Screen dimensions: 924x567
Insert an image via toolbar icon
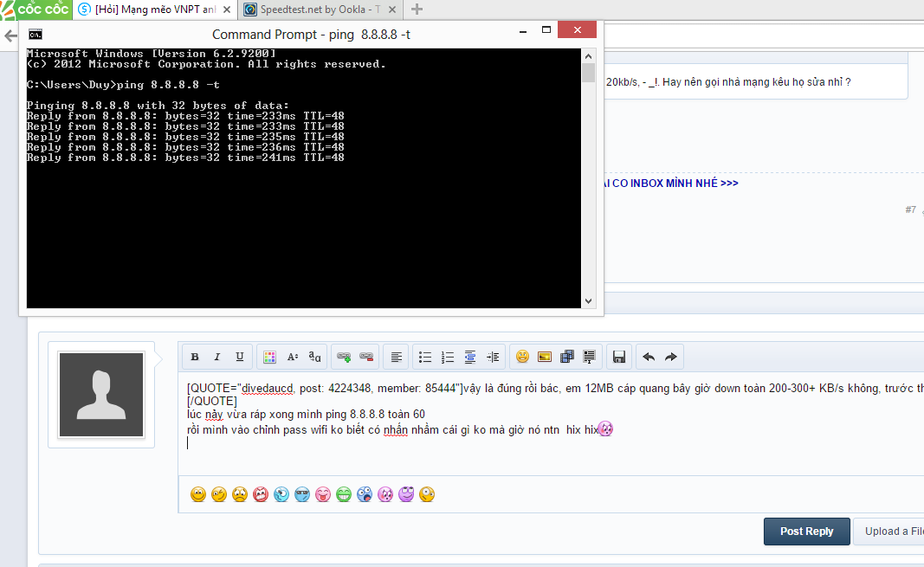coord(545,357)
